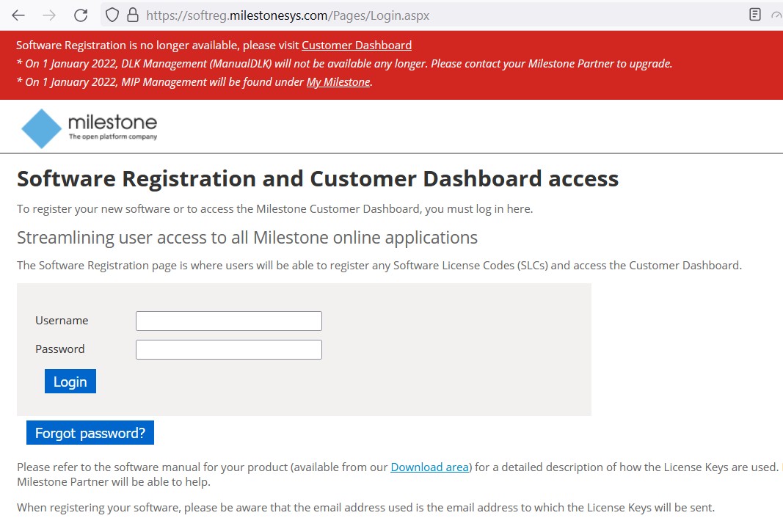Click the Milestone diamond logo
Image resolution: width=783 pixels, height=532 pixels.
pos(41,128)
